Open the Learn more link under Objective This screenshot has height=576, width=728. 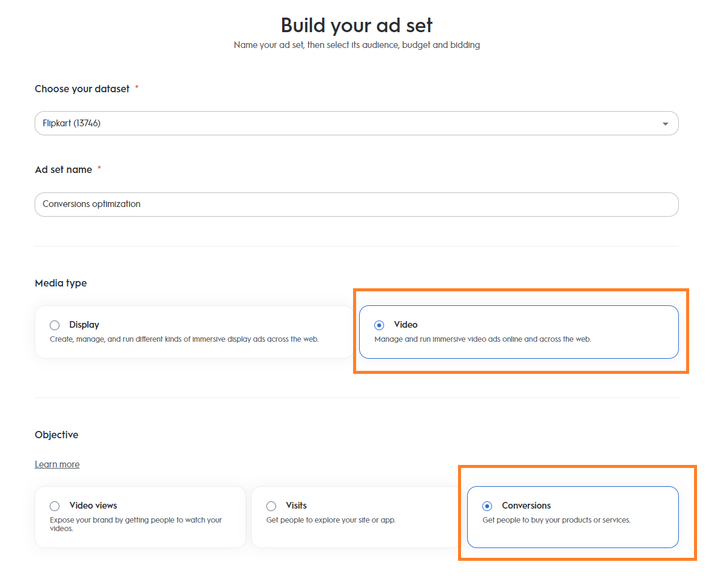click(57, 464)
